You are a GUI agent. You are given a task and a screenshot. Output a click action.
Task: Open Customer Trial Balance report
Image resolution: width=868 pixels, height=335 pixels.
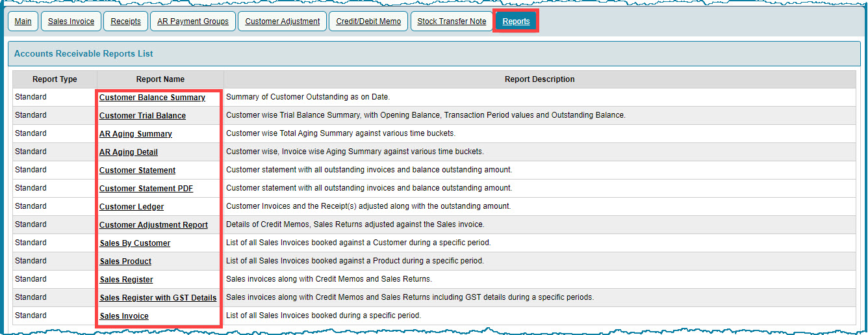142,116
